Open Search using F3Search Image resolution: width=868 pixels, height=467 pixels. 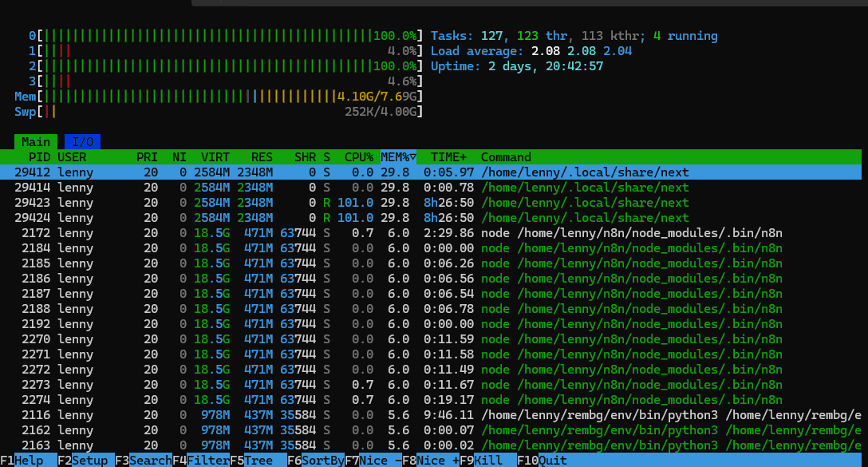[x=140, y=460]
